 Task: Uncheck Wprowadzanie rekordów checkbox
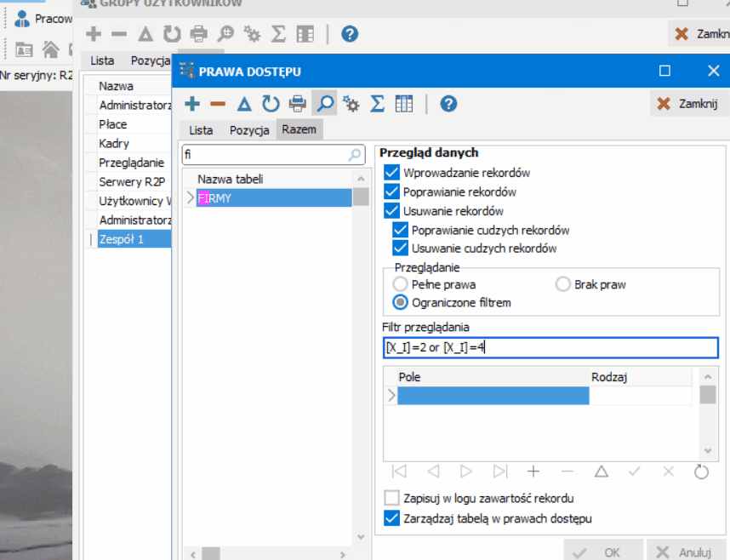[x=391, y=173]
